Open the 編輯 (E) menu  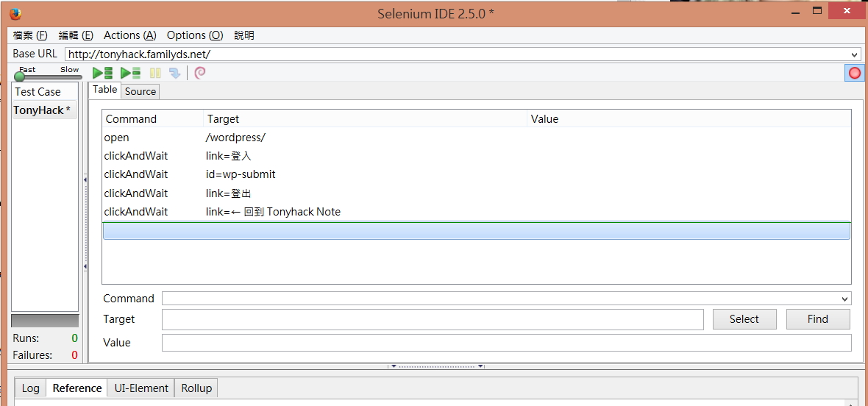click(76, 35)
